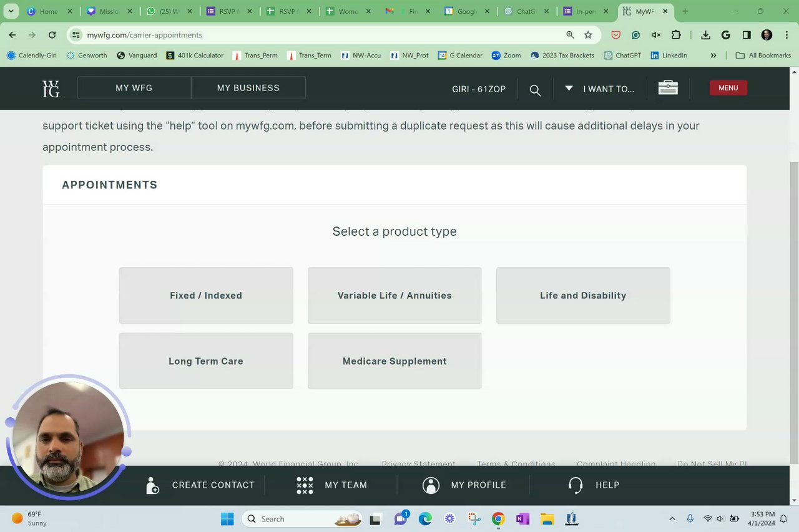Open the All Bookmarks folder
Screen dimensions: 799x532
pos(763,55)
